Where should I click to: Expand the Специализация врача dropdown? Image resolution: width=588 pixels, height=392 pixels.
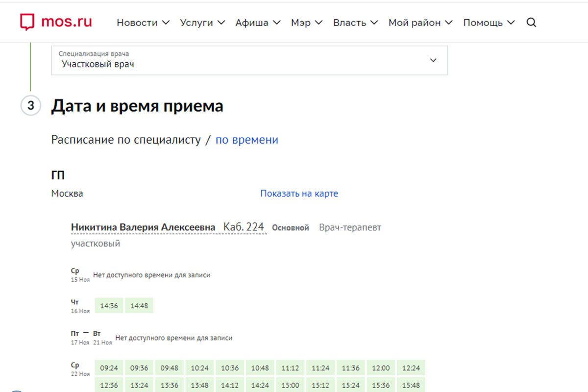pos(433,60)
